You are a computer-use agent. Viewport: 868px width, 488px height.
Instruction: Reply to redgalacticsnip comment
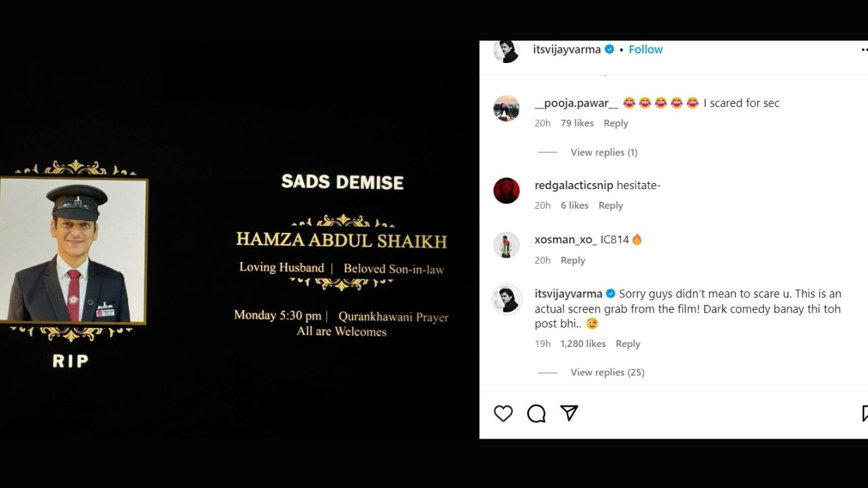click(610, 205)
